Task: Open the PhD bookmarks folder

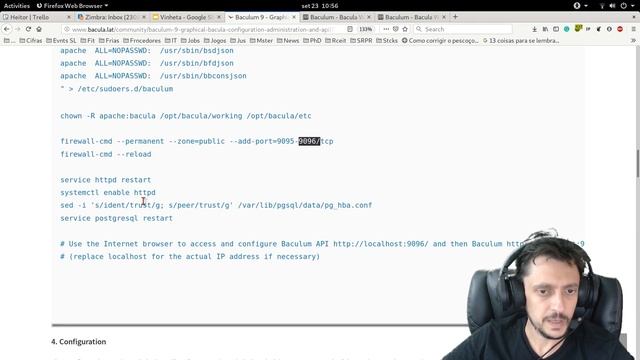Action: (x=312, y=41)
